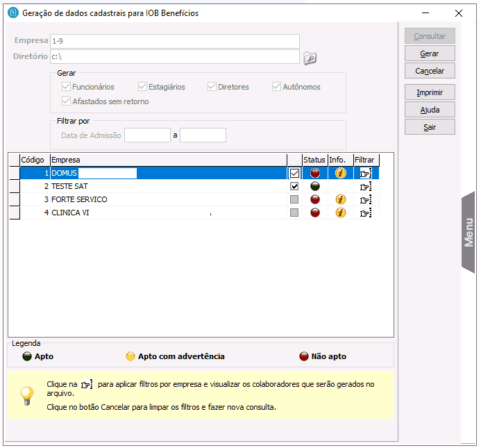This screenshot has width=481, height=448.
Task: Uncheck the TESTE SAT company checkbox
Action: [x=294, y=186]
